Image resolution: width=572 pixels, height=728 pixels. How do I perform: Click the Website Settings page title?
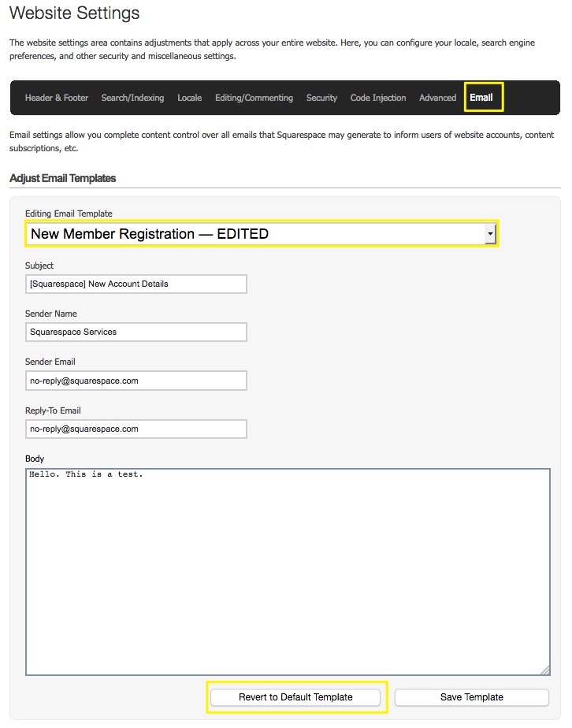pos(75,13)
